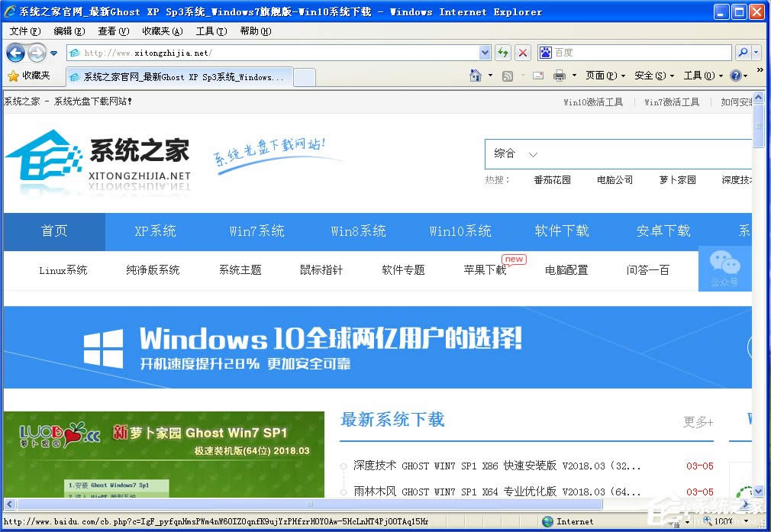771x532 pixels.
Task: Click the Help question mark icon
Action: pyautogui.click(x=735, y=76)
